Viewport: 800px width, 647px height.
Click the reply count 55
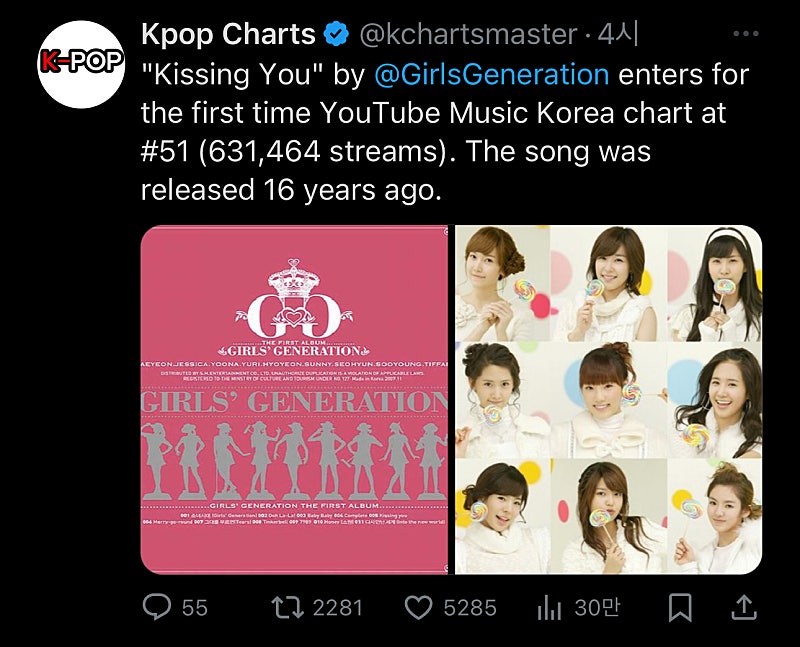(x=195, y=607)
